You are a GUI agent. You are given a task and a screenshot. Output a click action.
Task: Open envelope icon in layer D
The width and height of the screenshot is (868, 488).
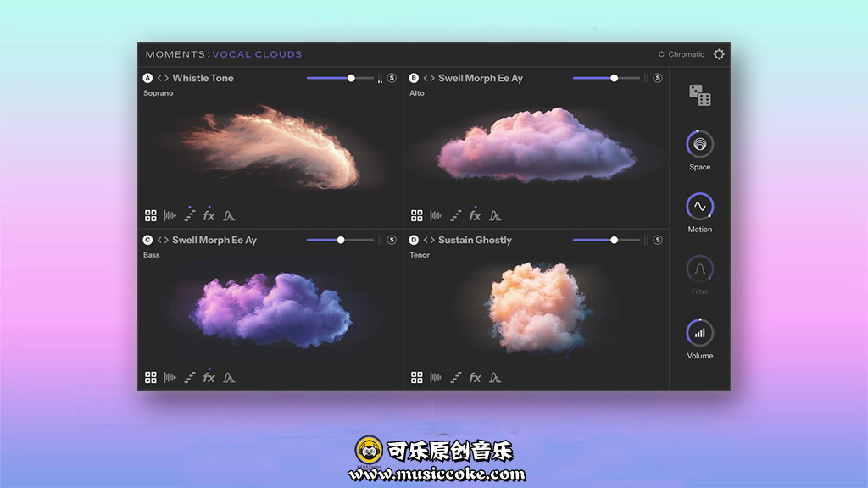tap(495, 378)
